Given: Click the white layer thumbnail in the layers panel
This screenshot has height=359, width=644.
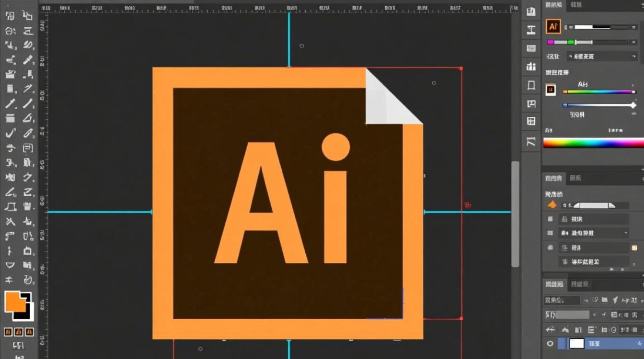Looking at the screenshot, I should (577, 343).
